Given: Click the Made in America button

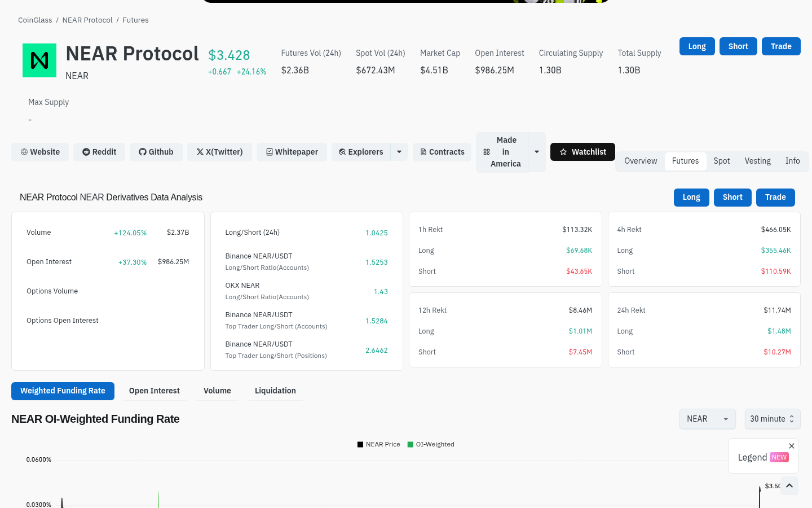Looking at the screenshot, I should (502, 152).
